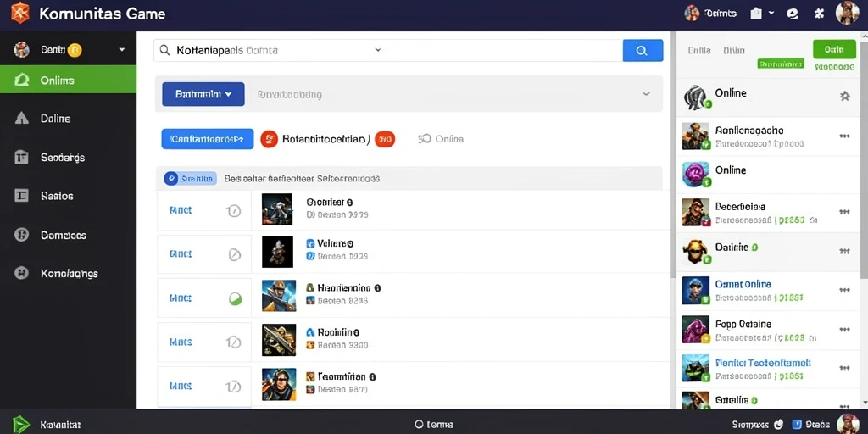The width and height of the screenshot is (868, 434).
Task: Click the slashed circle icon in the Valnime row
Action: pyautogui.click(x=235, y=254)
